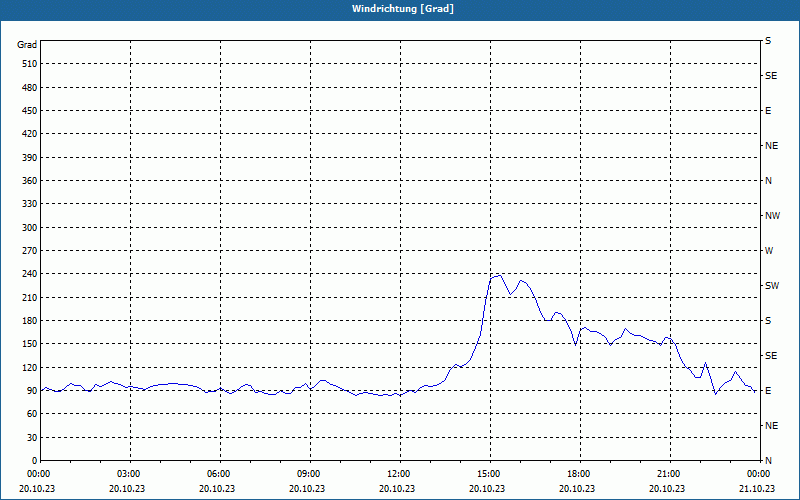This screenshot has width=800, height=500.
Task: Select the N compass label level with 0
Action: tap(768, 461)
